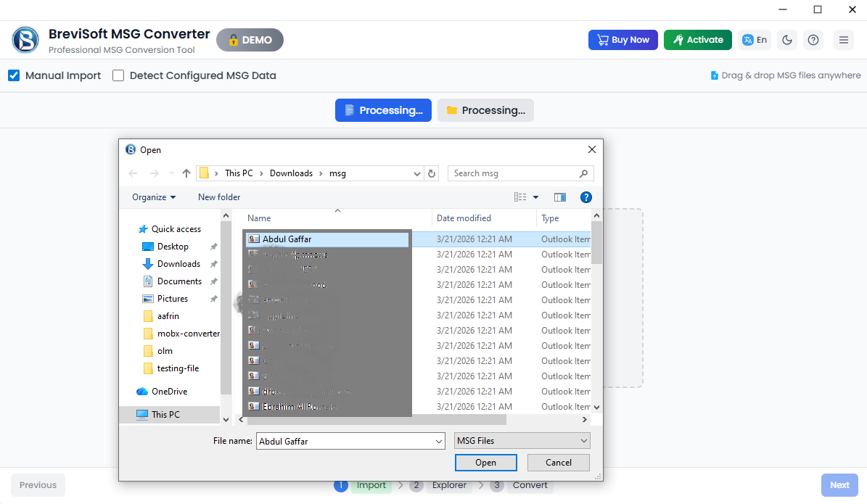Screen dimensions: 867x504
Task: Go up one folder level
Action: coord(186,173)
